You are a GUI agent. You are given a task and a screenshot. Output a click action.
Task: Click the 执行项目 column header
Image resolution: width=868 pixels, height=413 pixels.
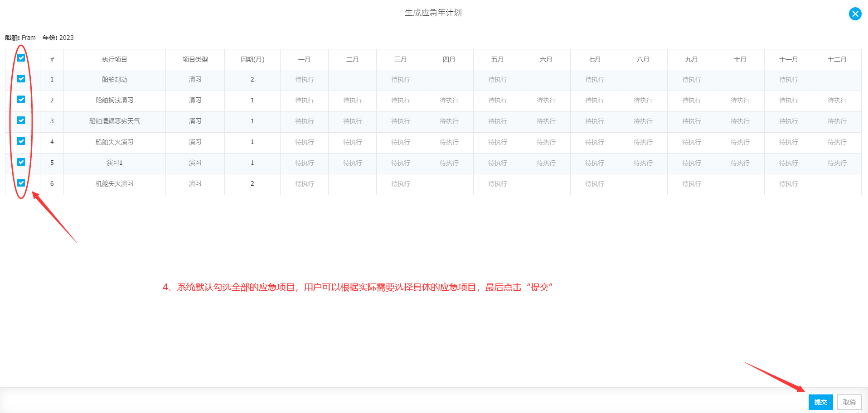click(x=115, y=59)
